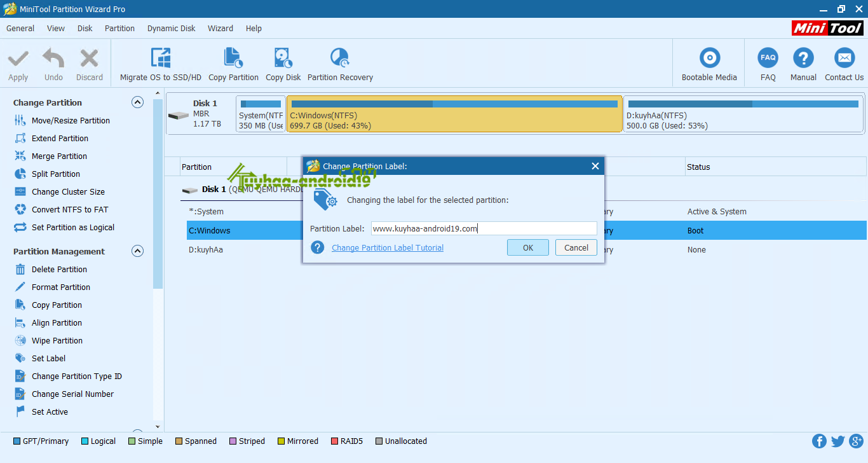Image resolution: width=868 pixels, height=463 pixels.
Task: Open the Google Plus social icon
Action: [855, 441]
